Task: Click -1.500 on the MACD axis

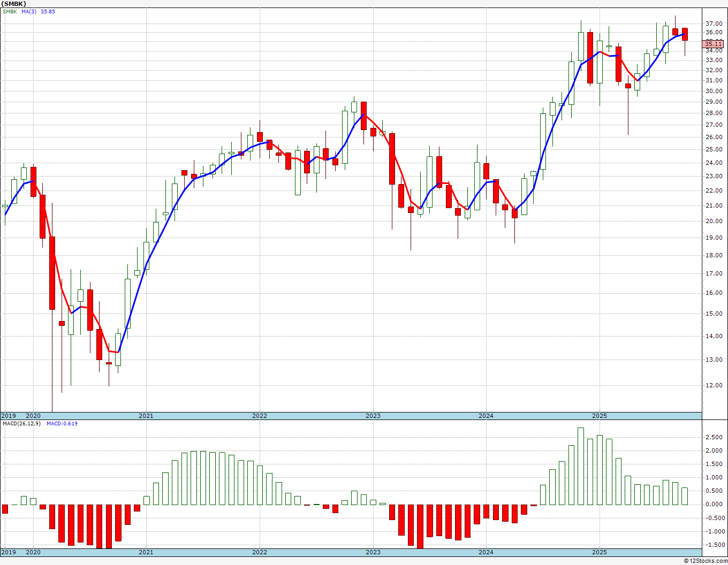Action: coord(715,545)
